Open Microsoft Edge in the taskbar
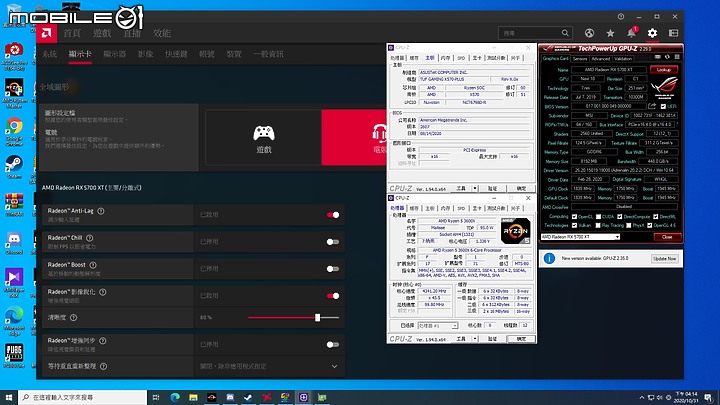720x405 pixels. (x=175, y=397)
